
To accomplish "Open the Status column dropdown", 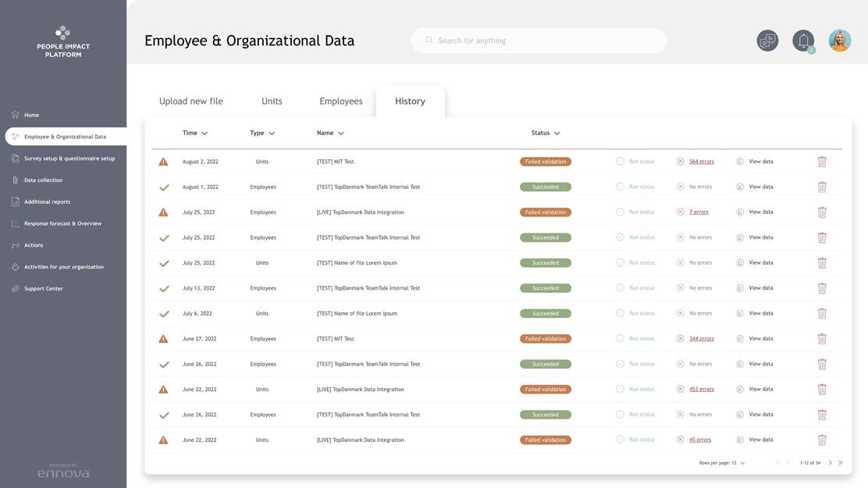I will [557, 134].
